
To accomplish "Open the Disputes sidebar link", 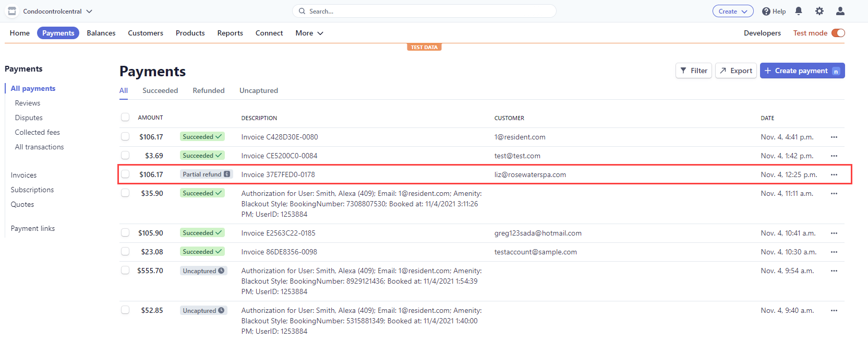I will click(x=29, y=118).
